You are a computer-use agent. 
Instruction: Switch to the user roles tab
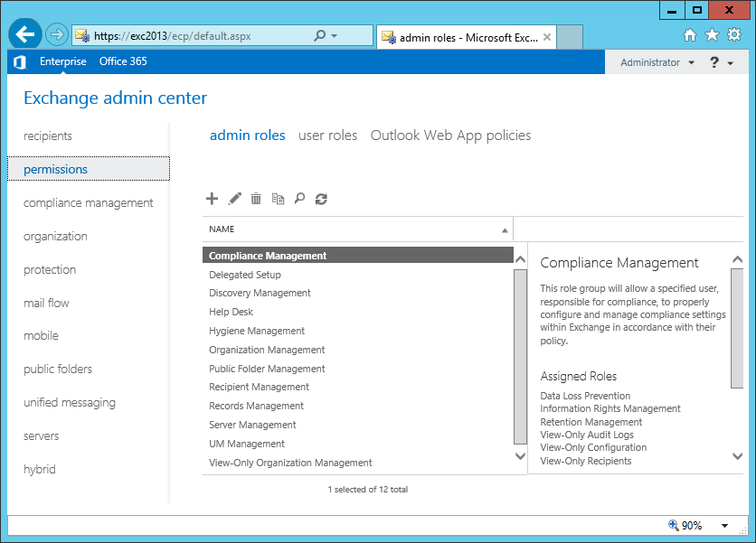coord(328,136)
